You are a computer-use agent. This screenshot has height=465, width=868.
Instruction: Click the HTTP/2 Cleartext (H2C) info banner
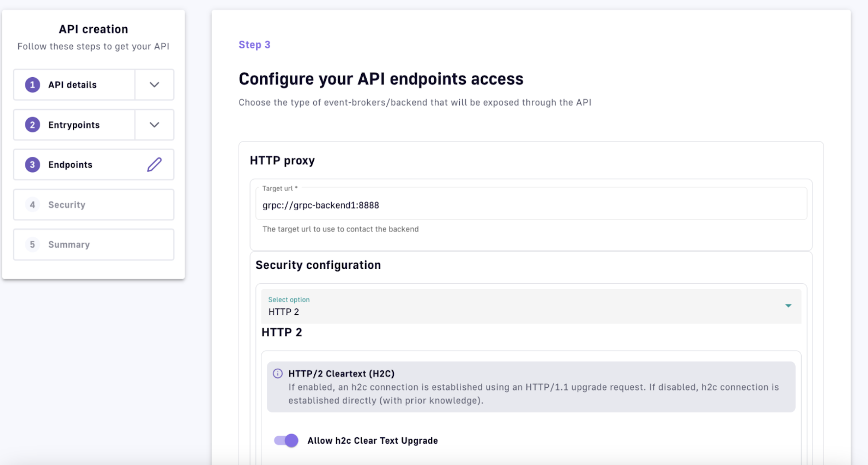click(531, 387)
